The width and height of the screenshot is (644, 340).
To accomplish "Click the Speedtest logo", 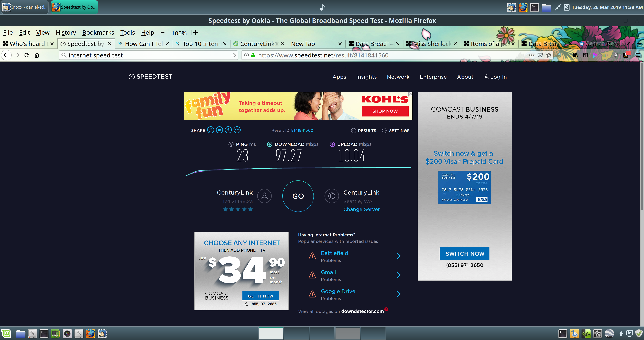I will click(151, 77).
